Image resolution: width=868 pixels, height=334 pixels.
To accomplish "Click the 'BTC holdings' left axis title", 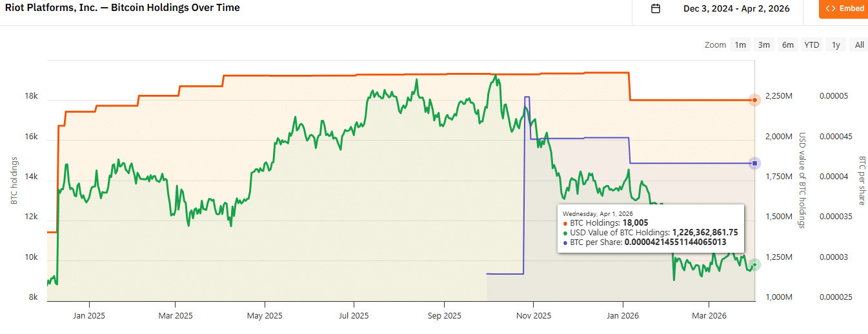I will point(14,181).
